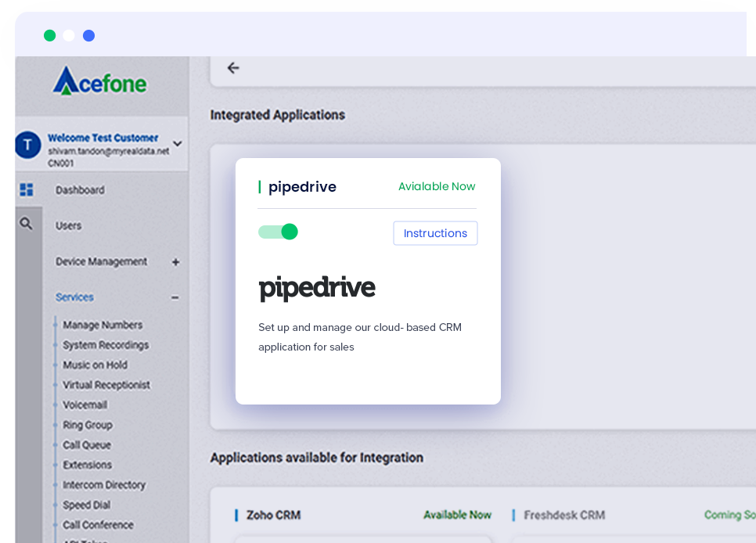Select Services menu item
The image size is (756, 543).
74,297
